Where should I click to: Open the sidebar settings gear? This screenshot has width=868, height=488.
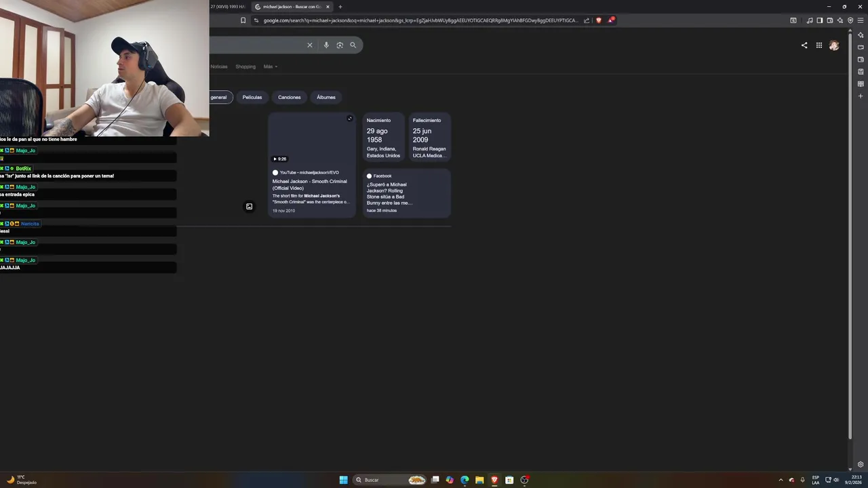pos(861,464)
